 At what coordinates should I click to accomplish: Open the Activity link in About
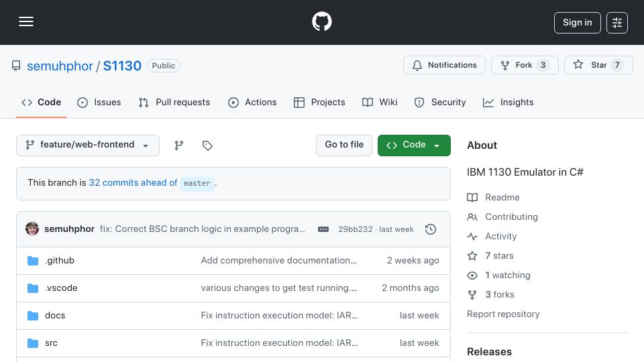(500, 237)
